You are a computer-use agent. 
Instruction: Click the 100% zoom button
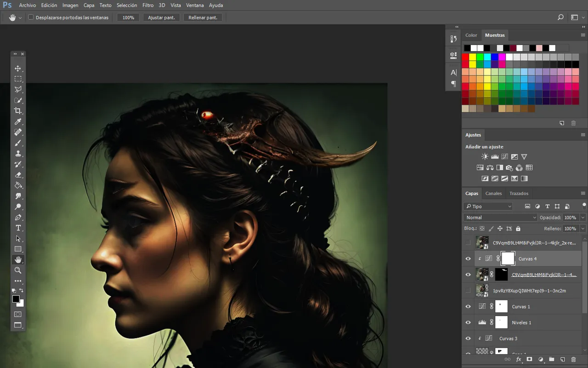click(128, 17)
